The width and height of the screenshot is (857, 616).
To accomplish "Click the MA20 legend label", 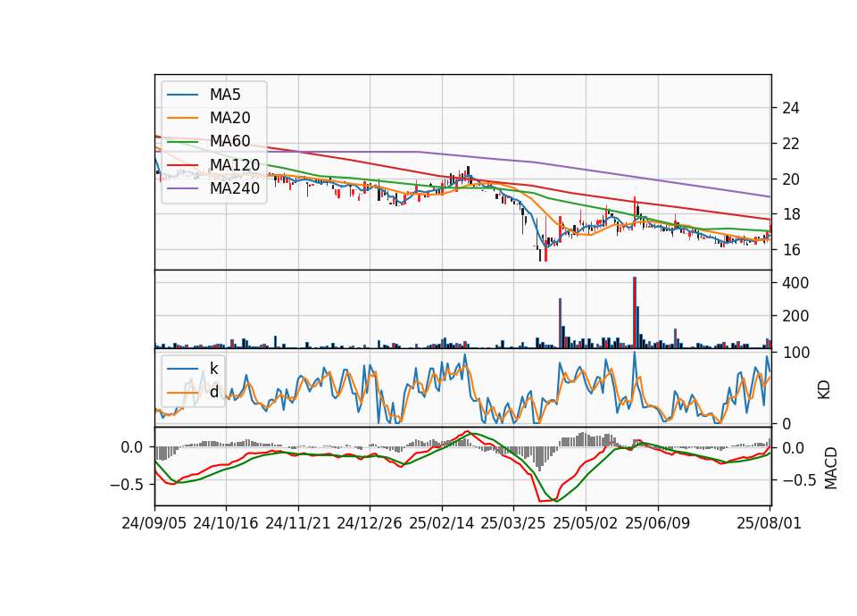I will point(229,118).
